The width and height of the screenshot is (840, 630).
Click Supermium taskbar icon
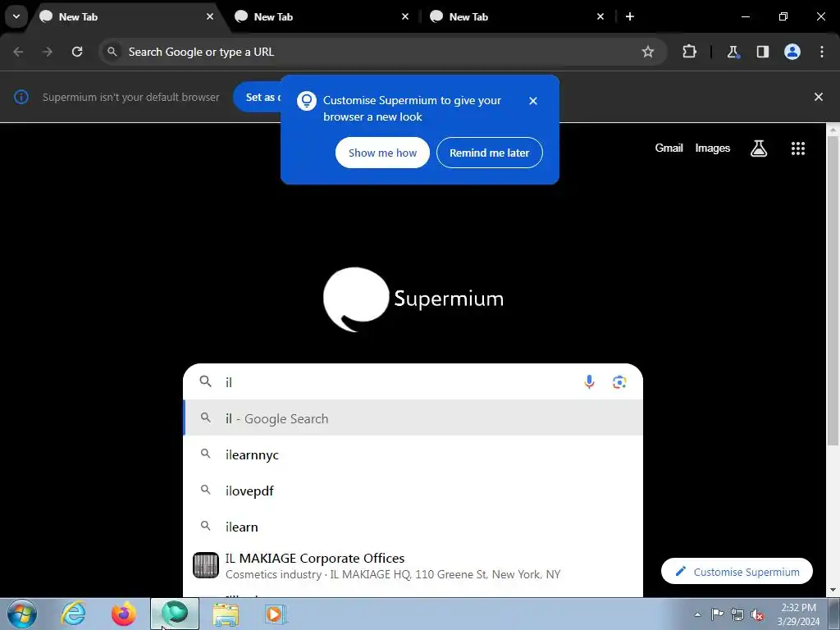[x=175, y=614]
